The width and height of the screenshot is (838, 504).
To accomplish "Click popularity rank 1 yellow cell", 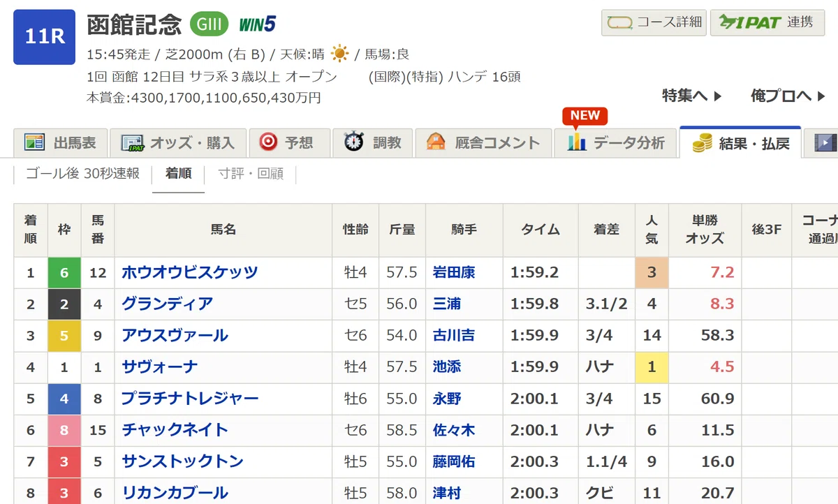I will pos(652,366).
